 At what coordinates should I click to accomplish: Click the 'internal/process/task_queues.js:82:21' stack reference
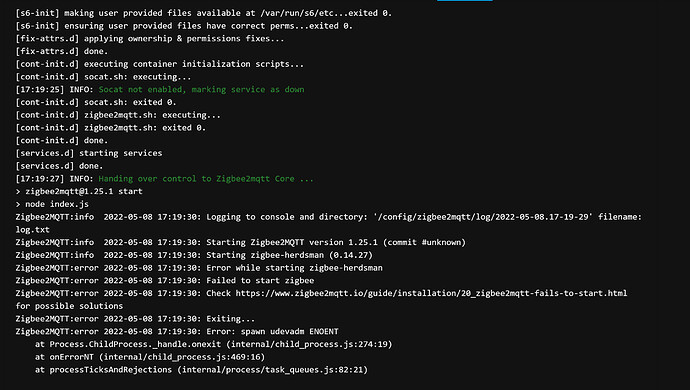click(272, 370)
